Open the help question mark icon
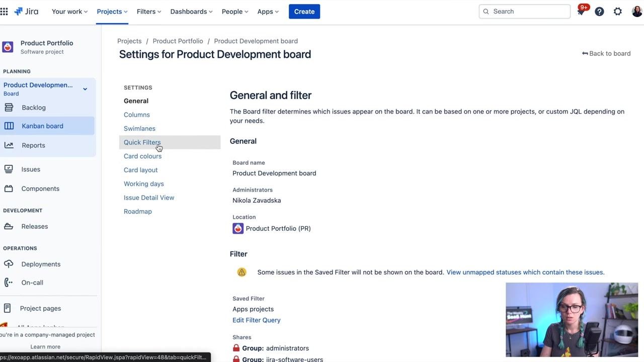The image size is (644, 362). coord(599,12)
